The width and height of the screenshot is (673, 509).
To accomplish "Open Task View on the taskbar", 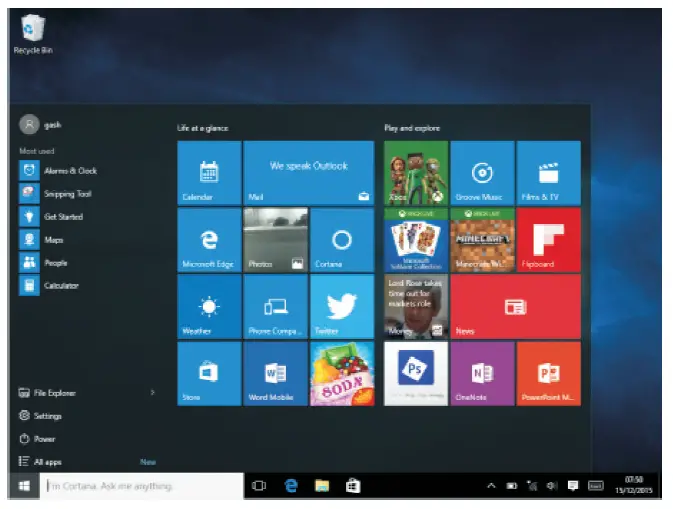I will coord(260,486).
